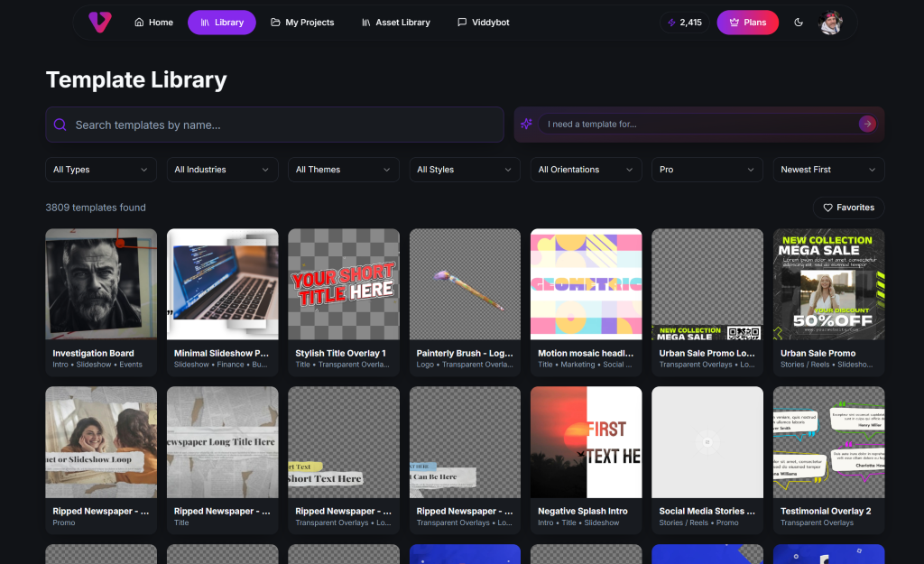Open the Minimal Slideshow template thumbnail
924x564 pixels.
[222, 284]
